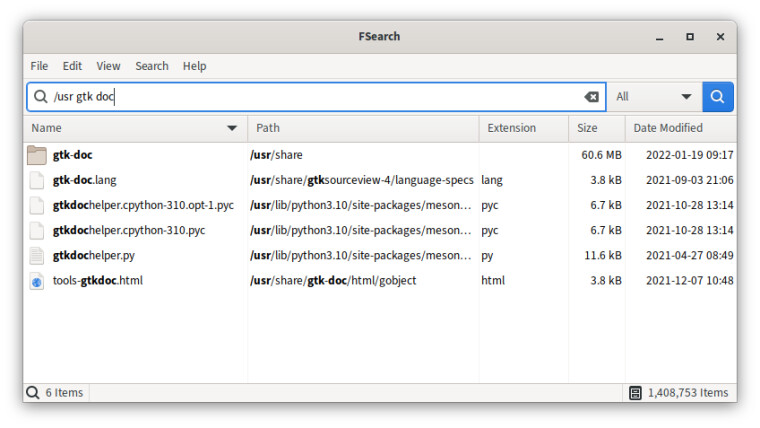This screenshot has width=760, height=428.
Task: Sort by Size column header
Action: [x=597, y=128]
